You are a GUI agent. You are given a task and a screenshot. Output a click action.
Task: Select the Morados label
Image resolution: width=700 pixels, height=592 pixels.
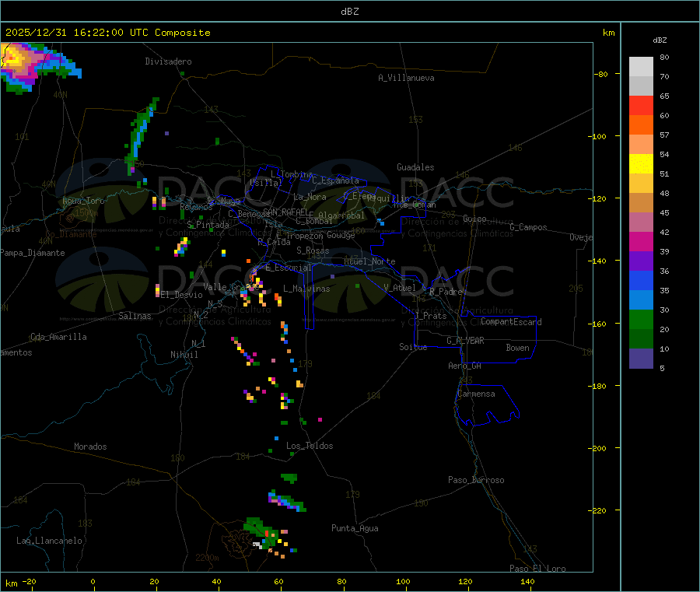click(91, 447)
